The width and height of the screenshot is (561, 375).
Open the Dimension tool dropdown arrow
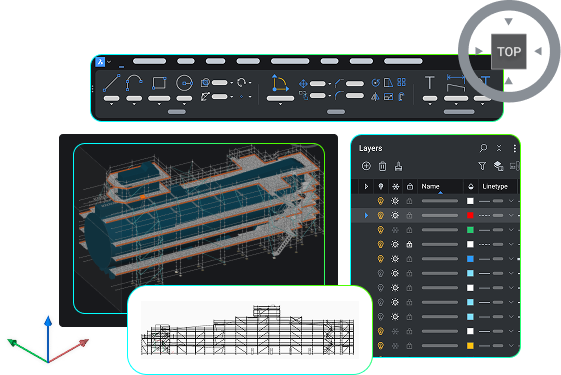456,104
